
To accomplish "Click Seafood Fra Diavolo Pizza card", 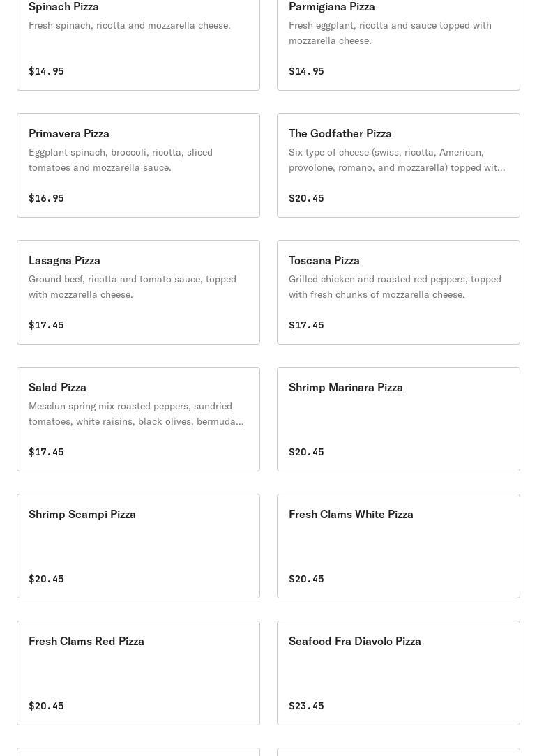I will [x=398, y=672].
